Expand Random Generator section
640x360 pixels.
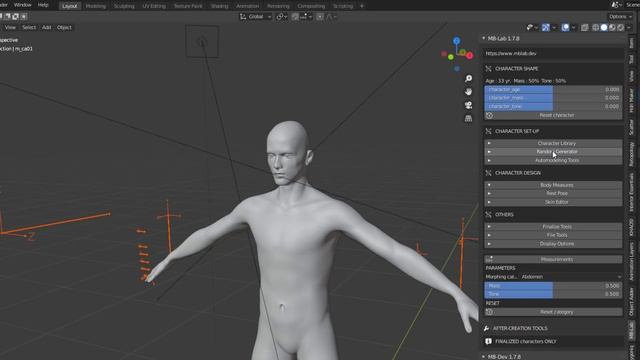point(553,152)
